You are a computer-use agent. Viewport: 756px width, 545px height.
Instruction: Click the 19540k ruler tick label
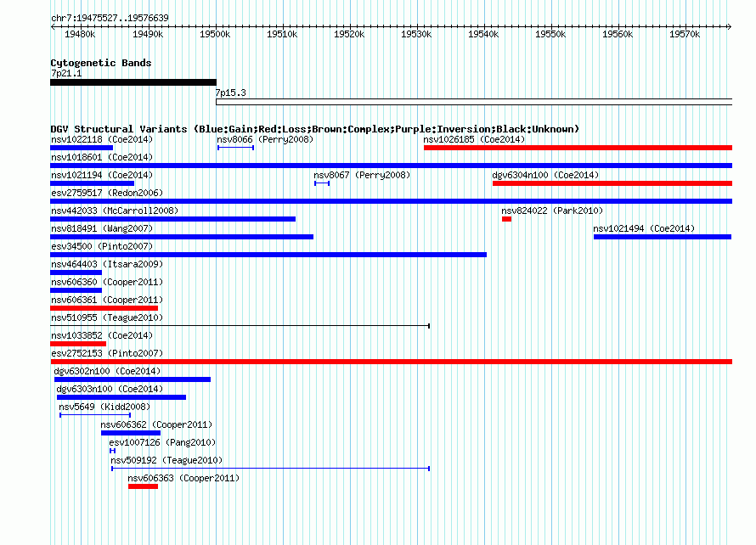coord(483,34)
